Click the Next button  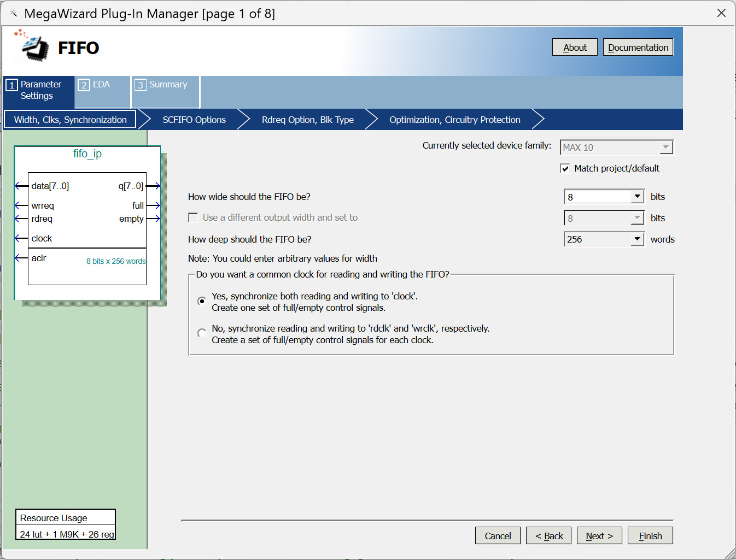(599, 536)
